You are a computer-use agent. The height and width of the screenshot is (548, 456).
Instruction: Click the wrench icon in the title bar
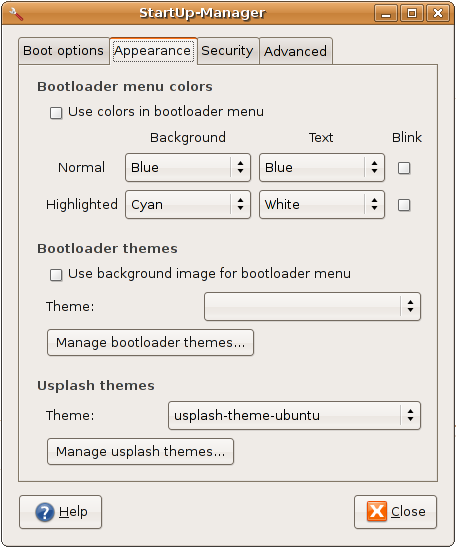(15, 14)
